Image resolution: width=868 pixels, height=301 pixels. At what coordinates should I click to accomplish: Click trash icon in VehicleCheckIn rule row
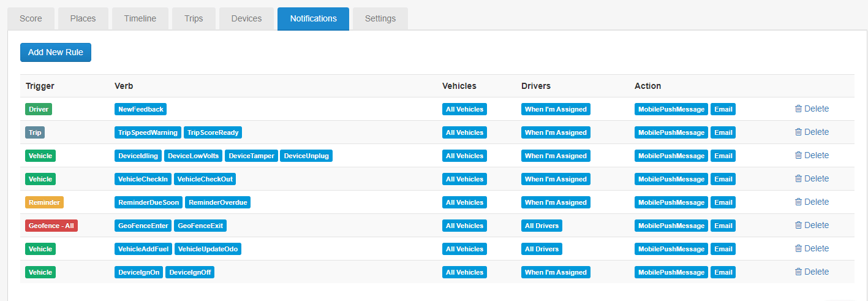pyautogui.click(x=798, y=178)
